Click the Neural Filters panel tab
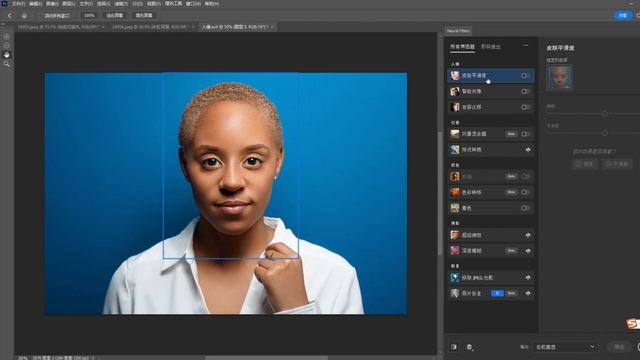 pyautogui.click(x=458, y=31)
